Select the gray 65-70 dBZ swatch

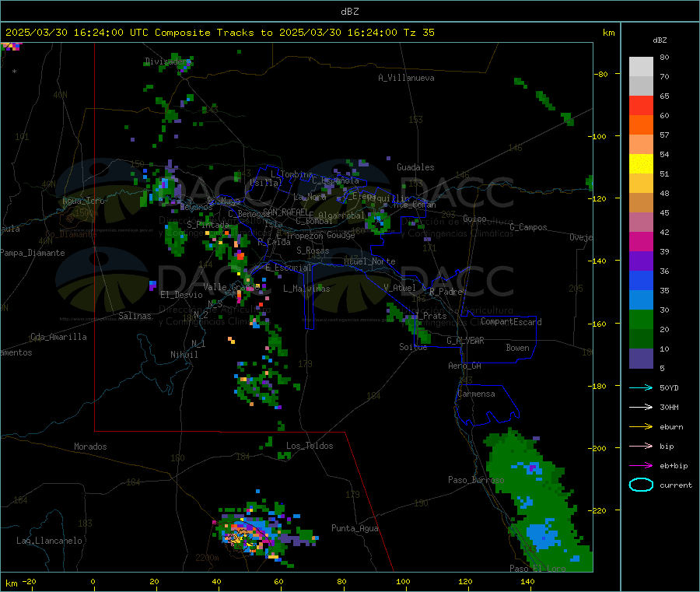[641, 86]
